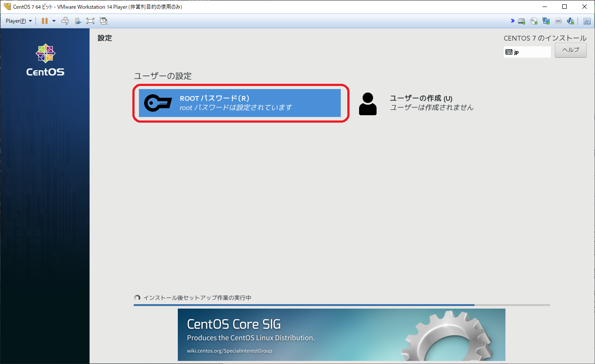The image size is (595, 364).
Task: Click the network adapter device icon
Action: click(x=546, y=21)
